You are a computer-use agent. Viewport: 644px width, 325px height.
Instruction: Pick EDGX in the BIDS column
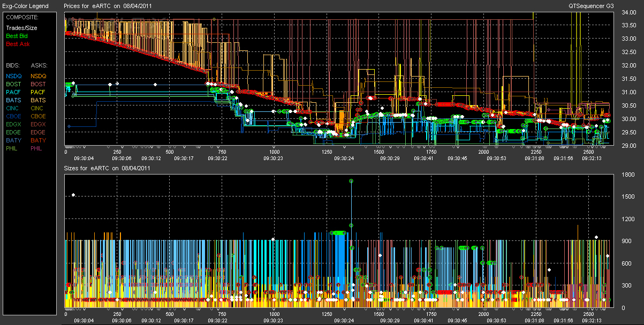(14, 124)
